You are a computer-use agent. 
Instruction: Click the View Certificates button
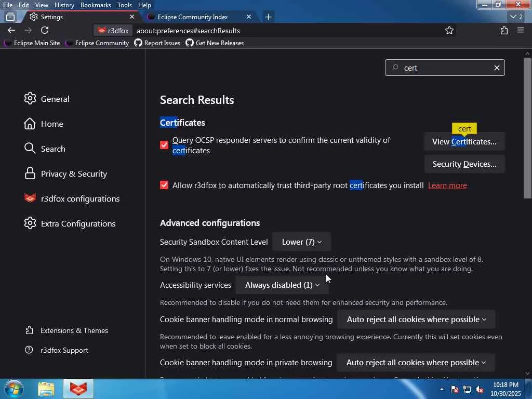[x=464, y=141]
